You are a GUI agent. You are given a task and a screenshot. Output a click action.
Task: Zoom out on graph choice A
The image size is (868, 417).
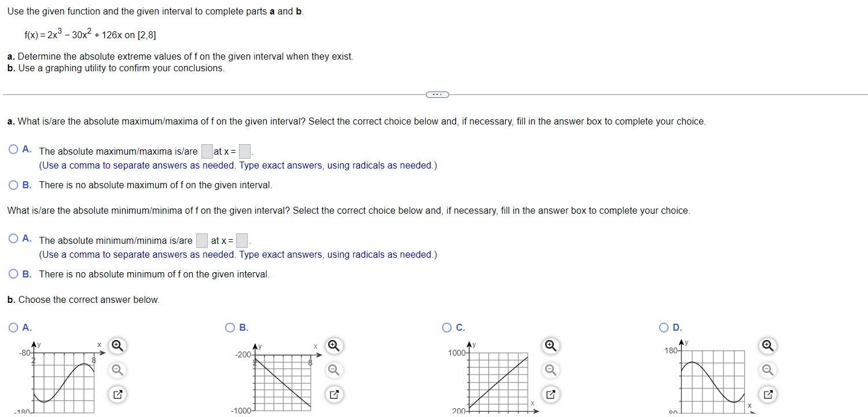point(116,370)
